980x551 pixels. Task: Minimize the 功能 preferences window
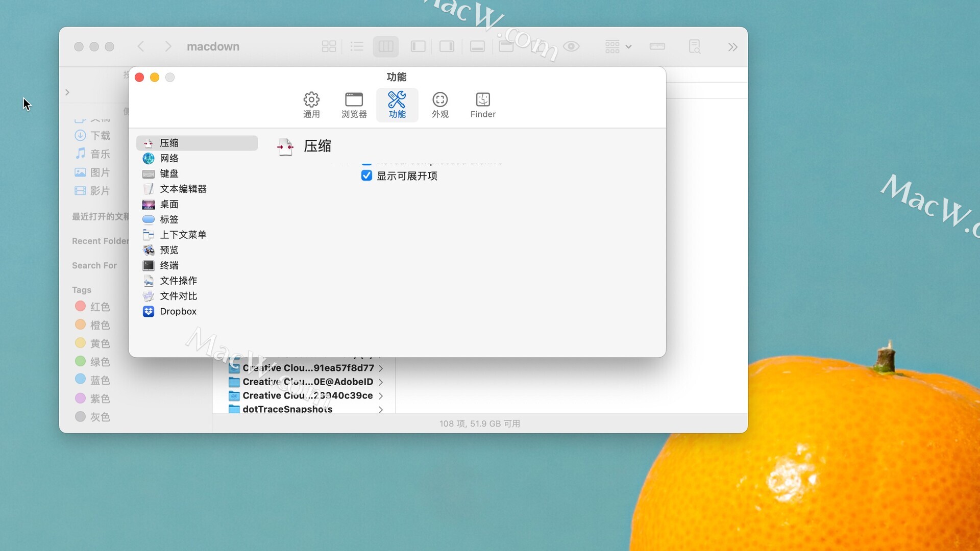coord(155,77)
